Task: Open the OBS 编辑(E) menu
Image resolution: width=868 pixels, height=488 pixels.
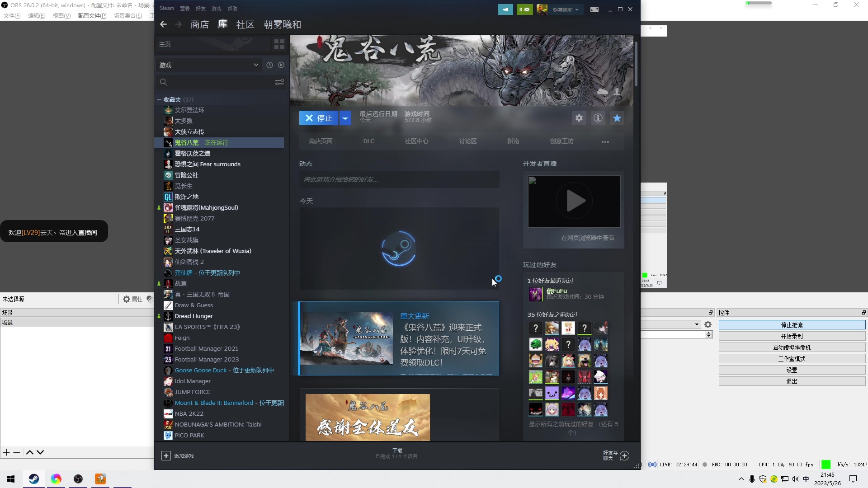Action: coord(37,16)
